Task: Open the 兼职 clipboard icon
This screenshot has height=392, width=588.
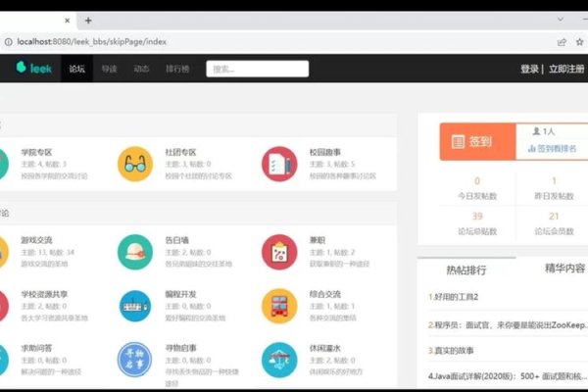Action: [279, 252]
